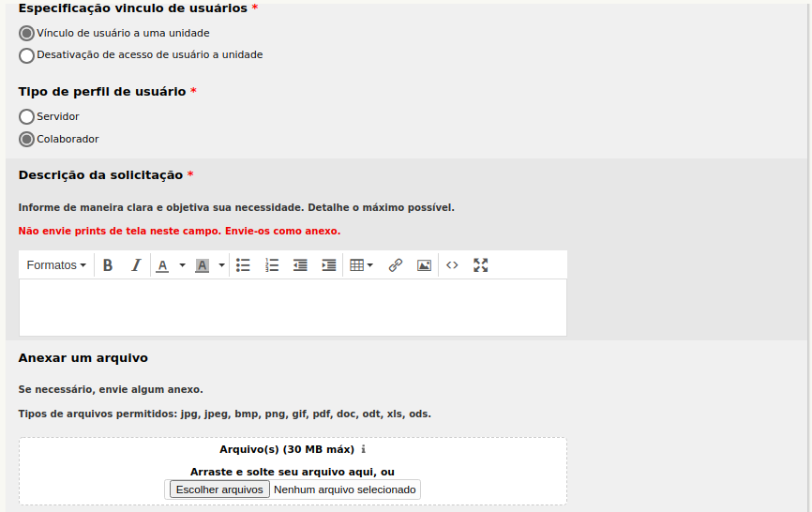Click the 'Escolher arquivos' button
812x512 pixels.
219,489
